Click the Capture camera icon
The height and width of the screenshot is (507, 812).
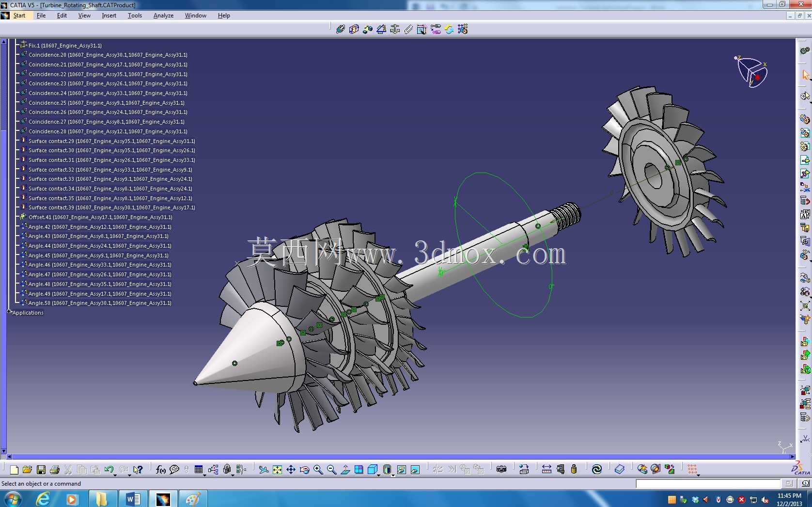[x=501, y=469]
